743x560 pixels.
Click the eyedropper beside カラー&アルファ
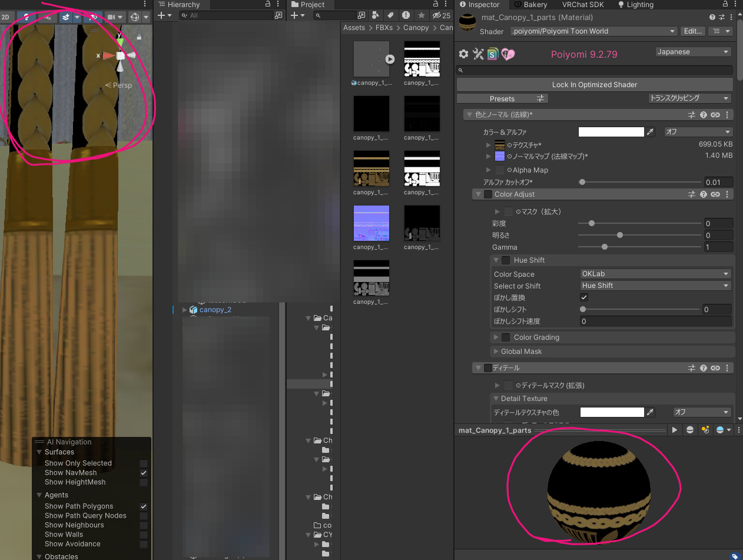(651, 132)
